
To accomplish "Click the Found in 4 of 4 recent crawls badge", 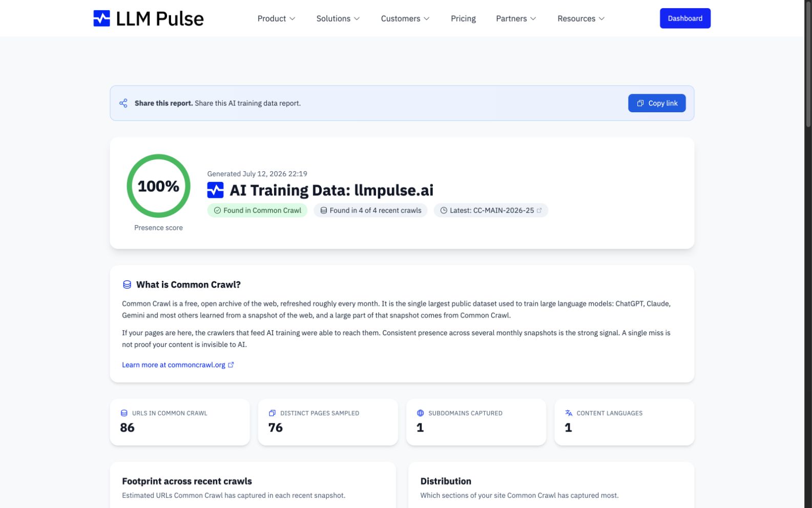I will pyautogui.click(x=370, y=210).
